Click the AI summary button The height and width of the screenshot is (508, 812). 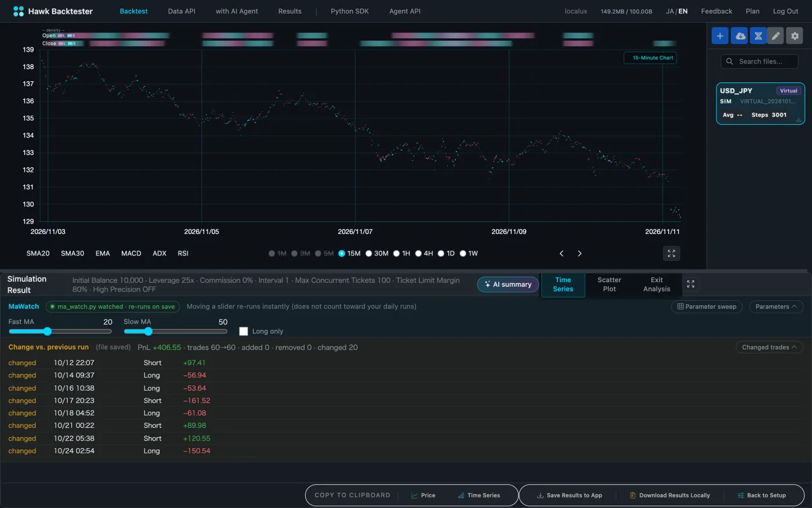(x=508, y=284)
